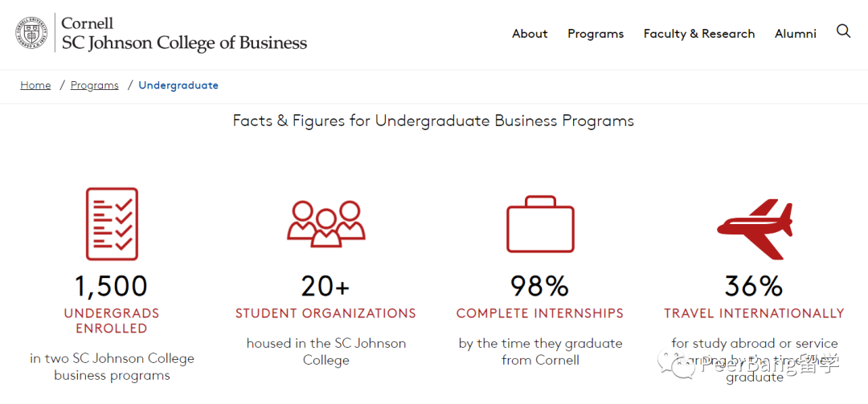
Task: Click the SC Johnson College of Business wordmark
Action: 184,33
